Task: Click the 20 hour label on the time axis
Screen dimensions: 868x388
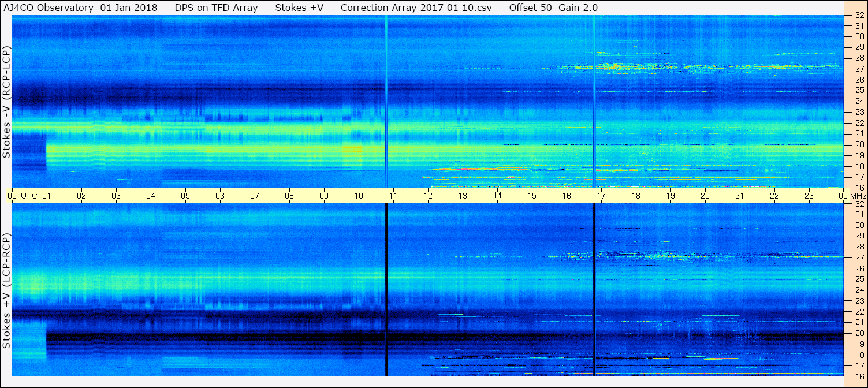Action: [705, 196]
